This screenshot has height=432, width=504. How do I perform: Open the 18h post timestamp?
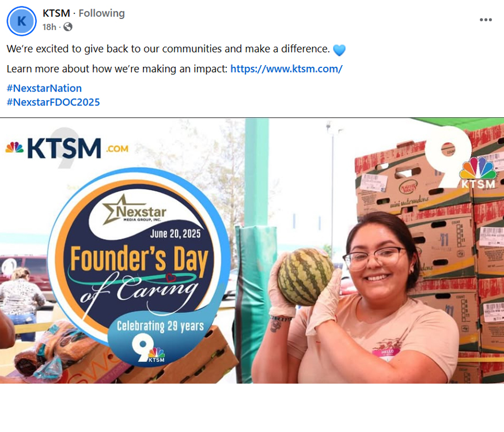tap(49, 27)
